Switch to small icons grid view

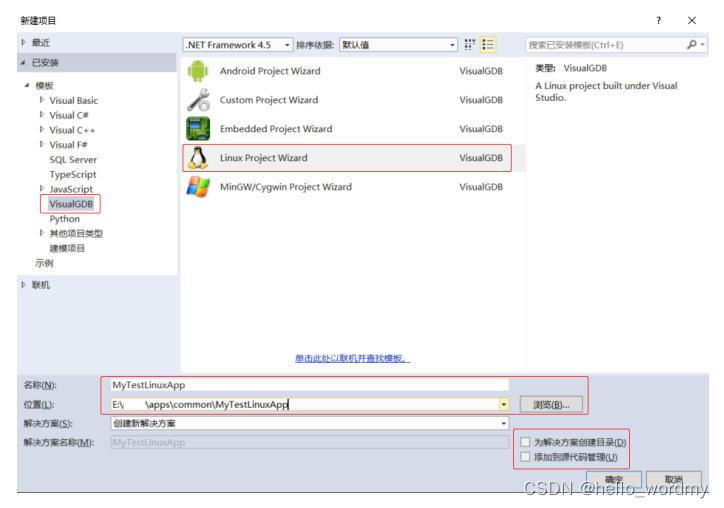(470, 44)
